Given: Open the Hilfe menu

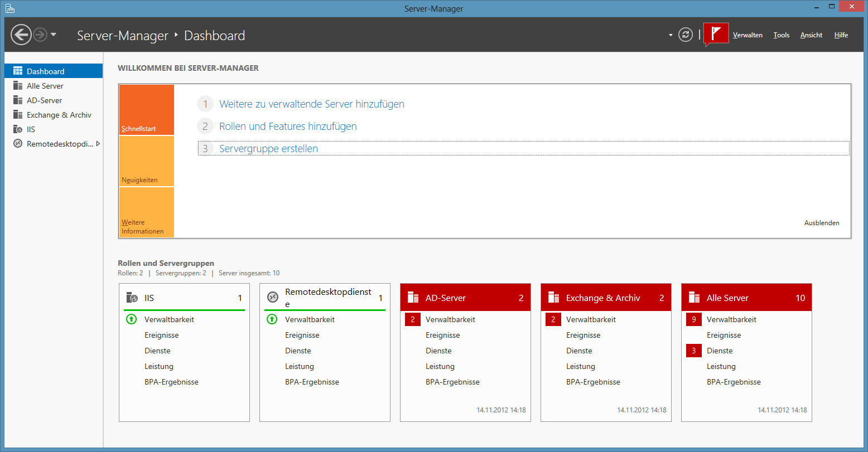Looking at the screenshot, I should click(x=841, y=35).
